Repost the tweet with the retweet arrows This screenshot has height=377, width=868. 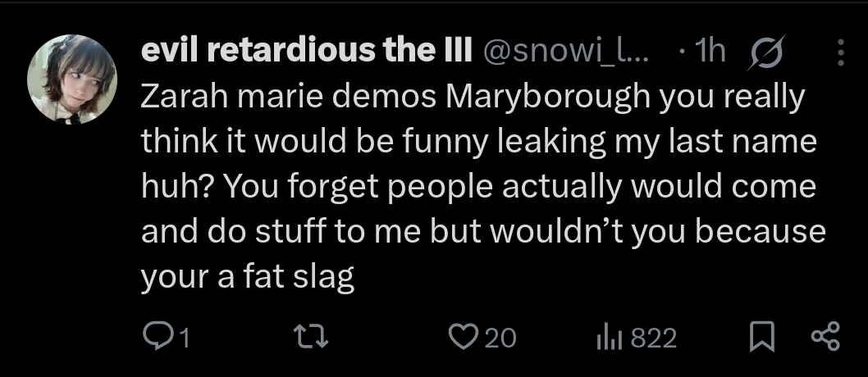[312, 337]
